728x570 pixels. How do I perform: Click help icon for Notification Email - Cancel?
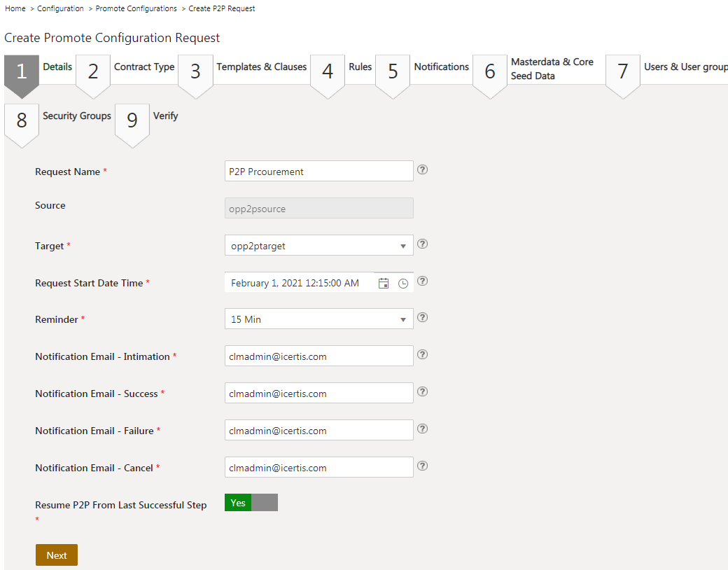(422, 466)
